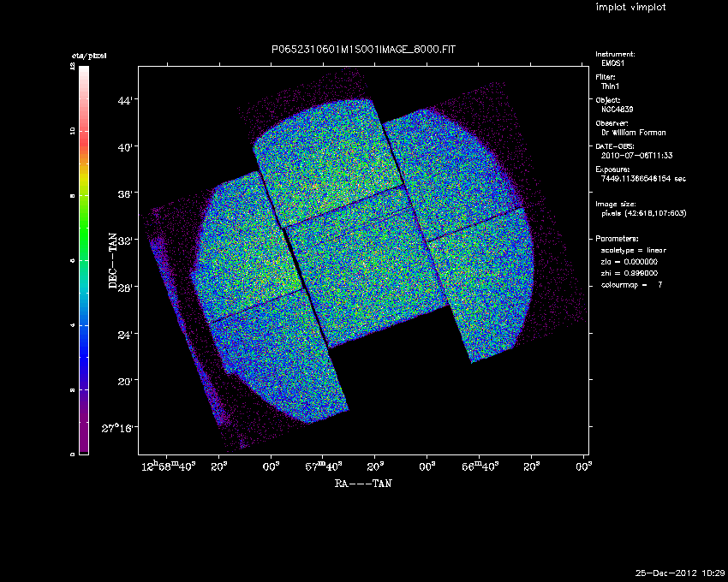Select the 'Parameters:' heading
Screen dimensions: 728x582
pos(617,239)
